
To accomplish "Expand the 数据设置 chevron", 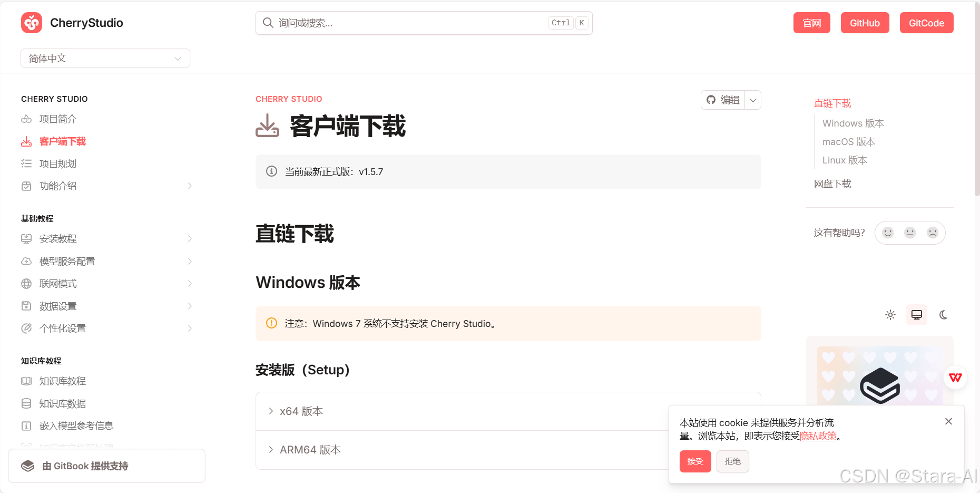I will tap(190, 306).
